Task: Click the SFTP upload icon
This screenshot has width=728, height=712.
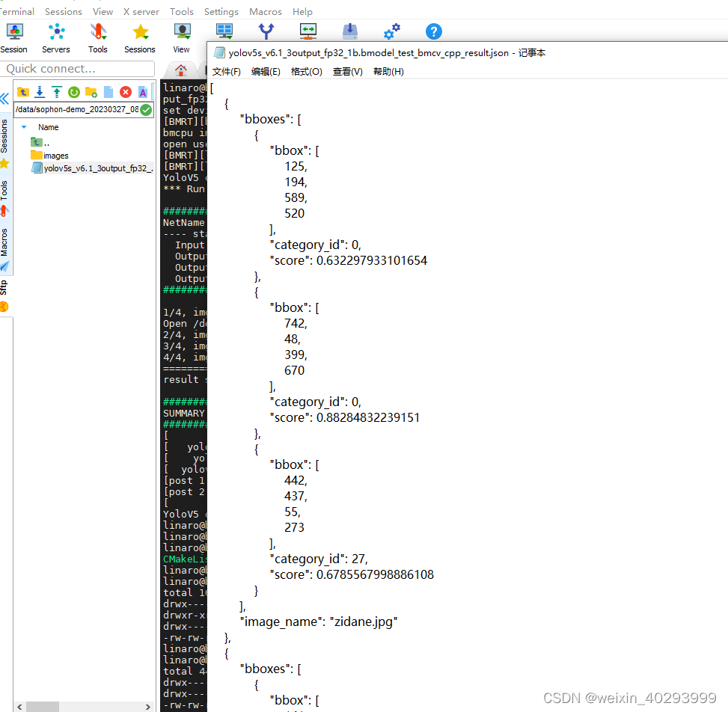Action: pos(57,92)
